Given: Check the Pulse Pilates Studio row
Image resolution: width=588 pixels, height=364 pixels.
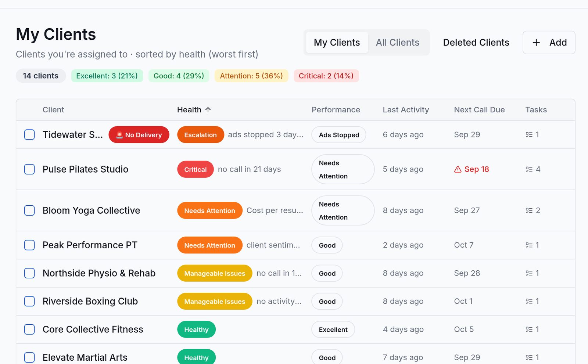Looking at the screenshot, I should coord(29,169).
